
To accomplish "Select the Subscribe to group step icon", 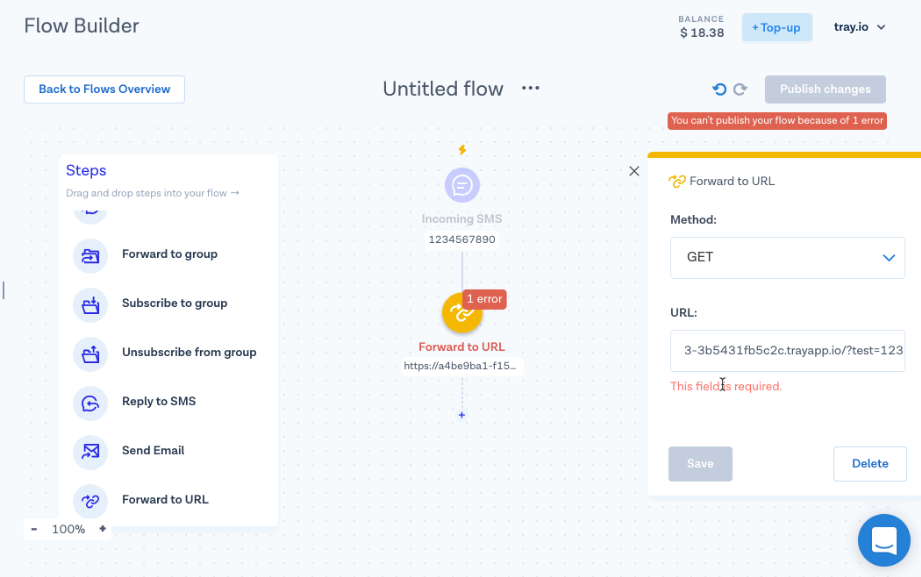I will click(x=90, y=303).
